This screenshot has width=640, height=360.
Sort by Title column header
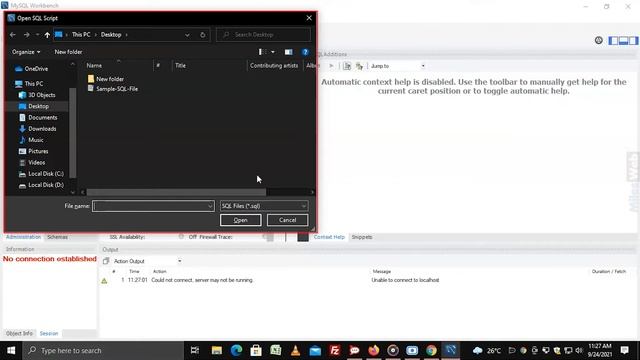click(x=180, y=66)
